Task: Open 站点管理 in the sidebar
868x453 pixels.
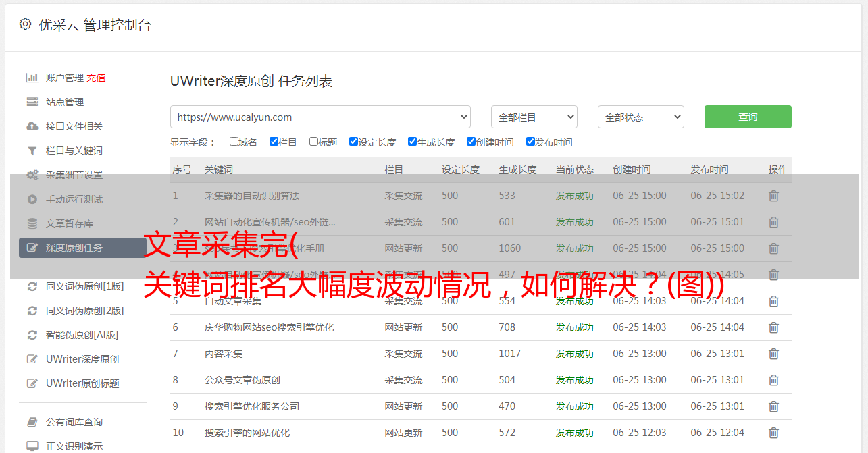Action: pyautogui.click(x=65, y=102)
